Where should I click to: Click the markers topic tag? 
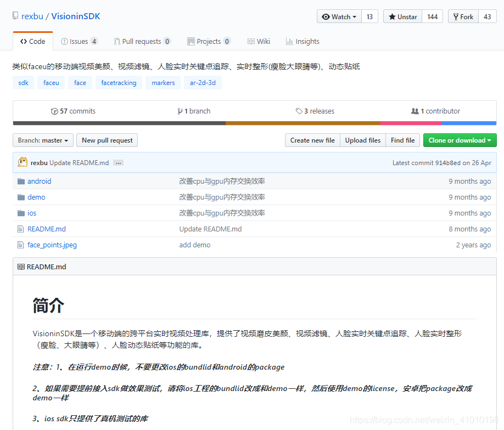point(163,83)
